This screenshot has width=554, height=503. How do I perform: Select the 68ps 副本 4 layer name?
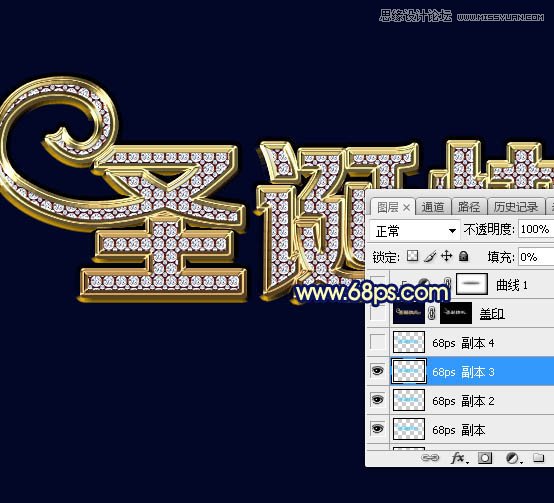pos(463,343)
